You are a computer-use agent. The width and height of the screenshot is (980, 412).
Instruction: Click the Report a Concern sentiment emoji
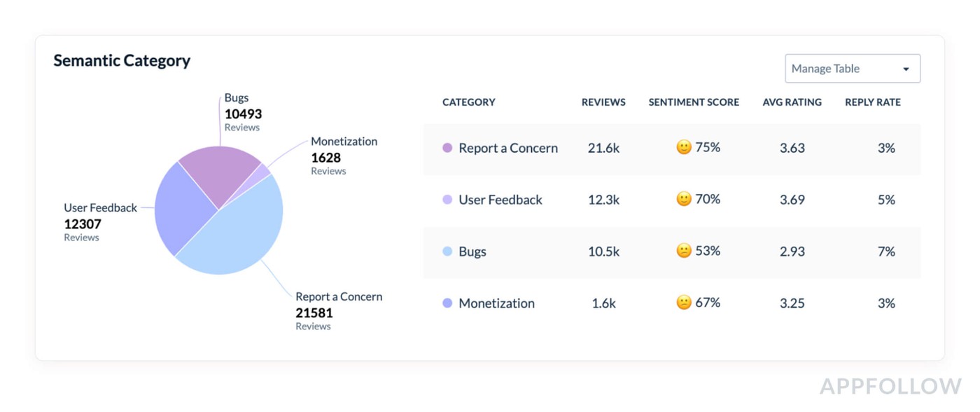click(684, 147)
